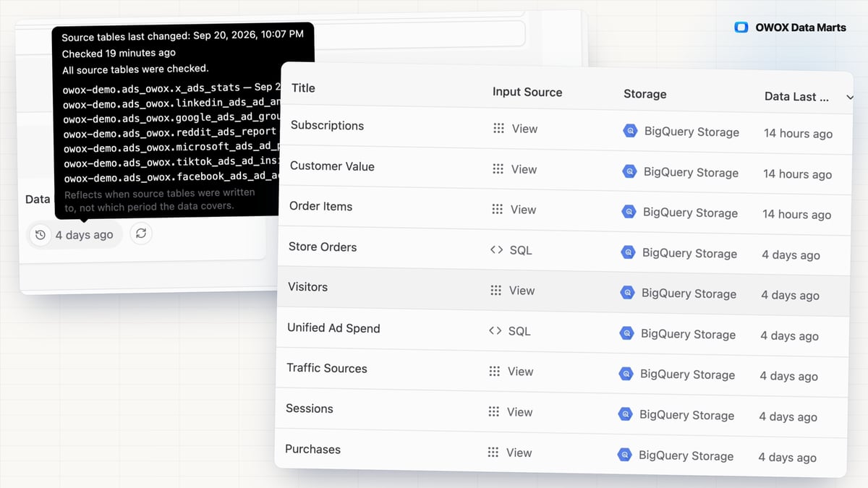Click the BigQuery icon in Unified Ad Spend row

click(626, 333)
